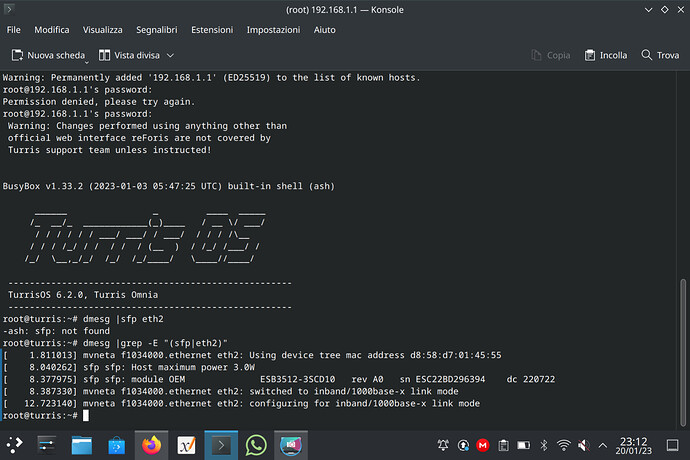
Task: Click Nuova scheda button
Action: (48, 55)
